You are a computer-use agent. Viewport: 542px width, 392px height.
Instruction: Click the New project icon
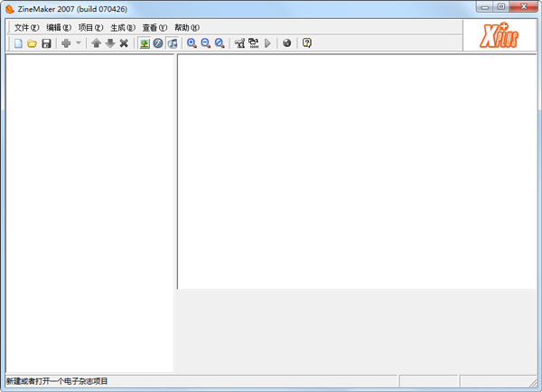pos(18,43)
